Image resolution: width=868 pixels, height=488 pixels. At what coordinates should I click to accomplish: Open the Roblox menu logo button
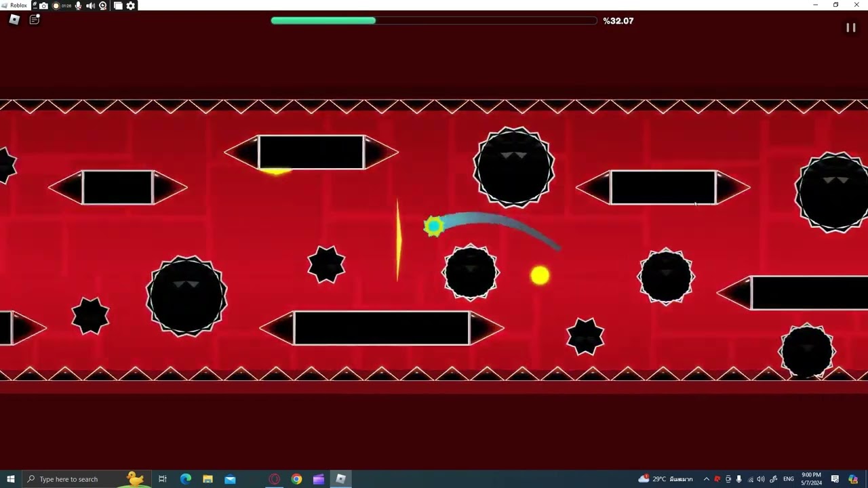[x=14, y=20]
